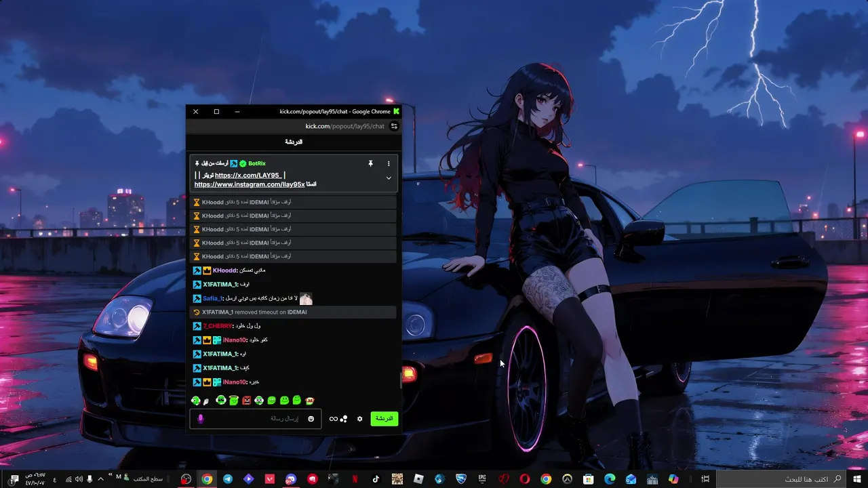Screen dimensions: 868x488
Task: Open Roblox from the taskbar
Action: point(418,479)
